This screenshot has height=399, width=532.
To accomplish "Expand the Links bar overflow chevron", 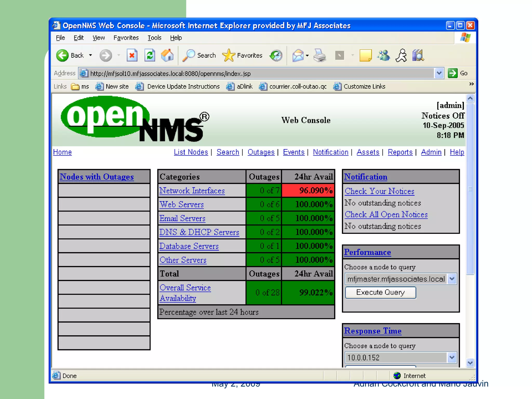I will pyautogui.click(x=471, y=84).
